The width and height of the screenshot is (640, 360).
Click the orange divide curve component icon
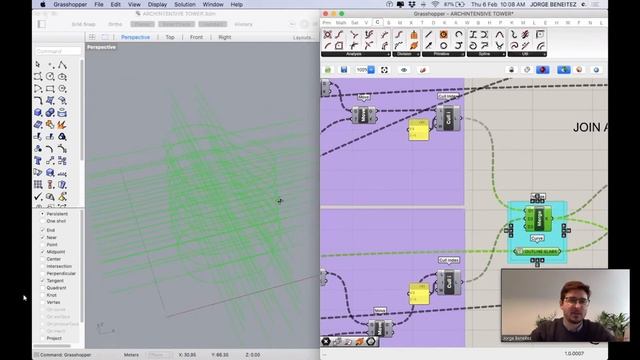tap(414, 35)
